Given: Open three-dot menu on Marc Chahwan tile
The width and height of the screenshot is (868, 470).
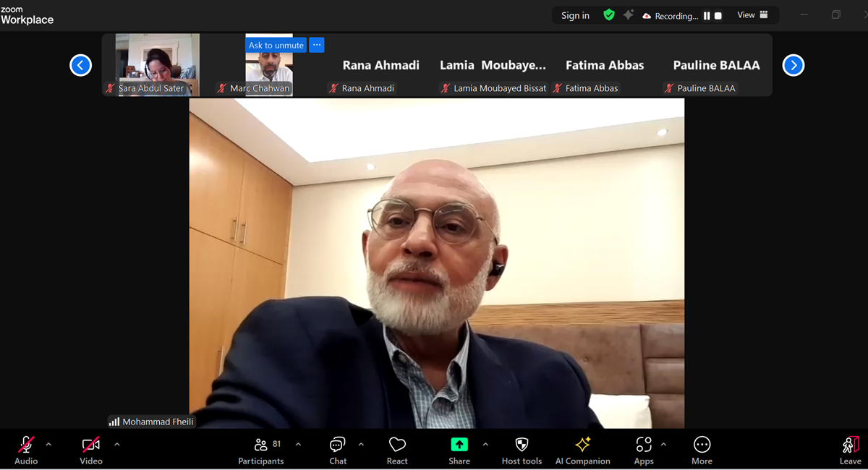Looking at the screenshot, I should coord(317,45).
